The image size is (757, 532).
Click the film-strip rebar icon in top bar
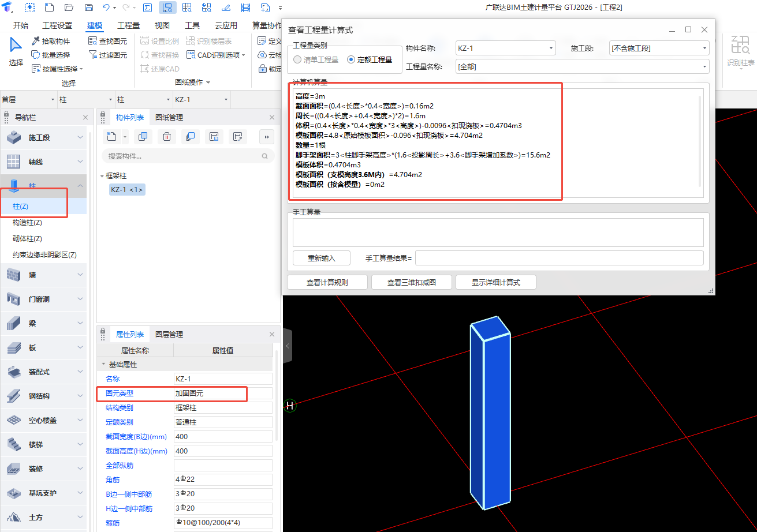245,8
